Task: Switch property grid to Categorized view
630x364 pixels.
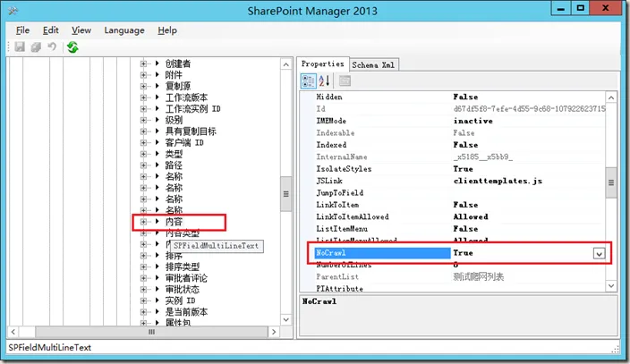Action: pyautogui.click(x=308, y=80)
